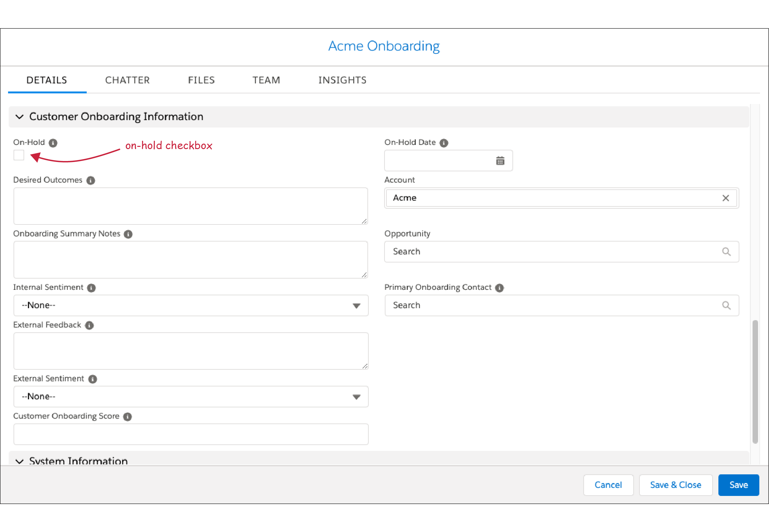Viewport: 769px width, 532px height.
Task: Switch to the DETAILS tab
Action: [x=47, y=80]
